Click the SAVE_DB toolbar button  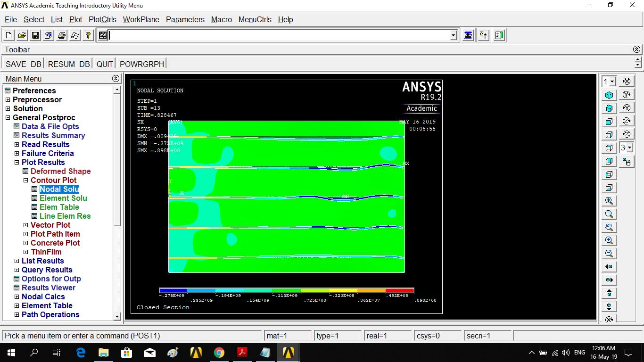pos(23,64)
